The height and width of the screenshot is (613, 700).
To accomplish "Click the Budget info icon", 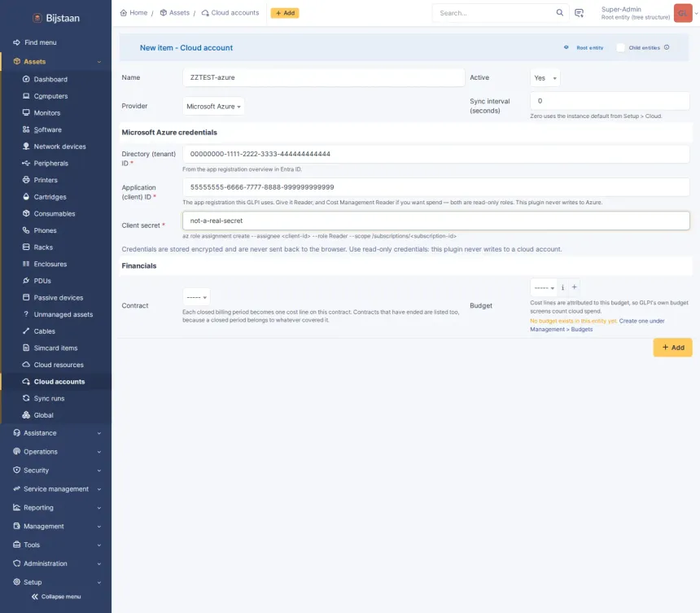I will [x=562, y=287].
